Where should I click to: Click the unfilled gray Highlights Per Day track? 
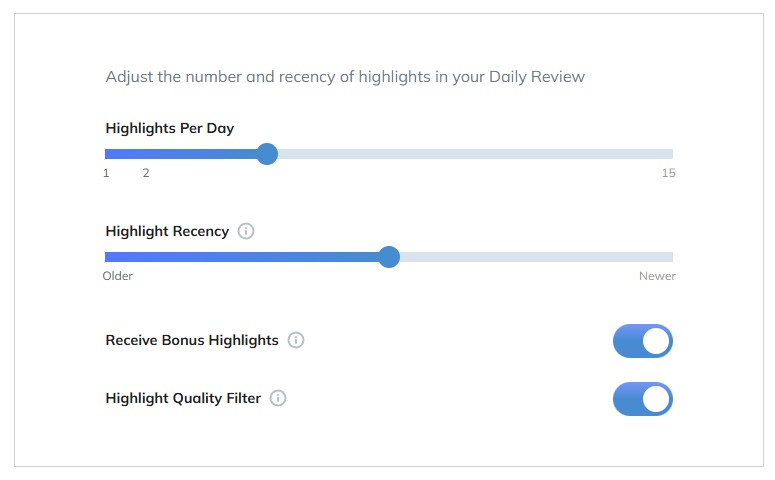pos(470,154)
